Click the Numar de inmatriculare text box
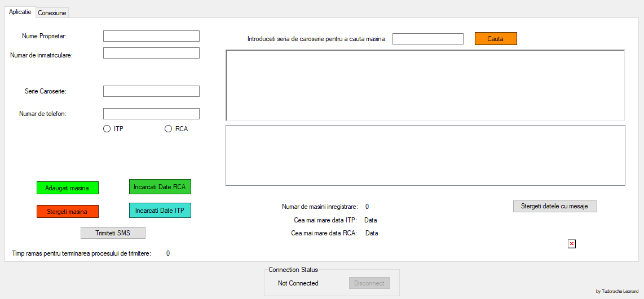The height and width of the screenshot is (299, 644). pos(151,53)
